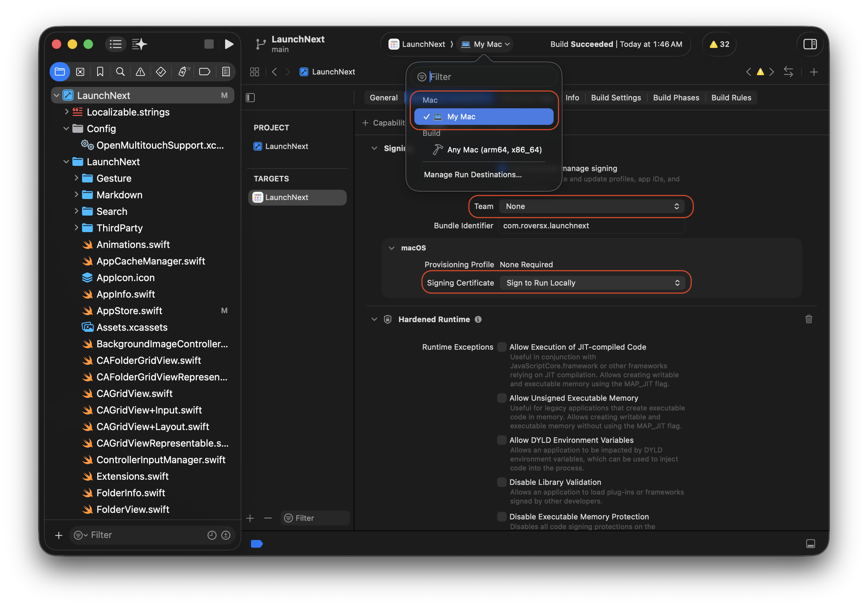The image size is (868, 607).
Task: Open the Build Phases tab
Action: tap(676, 98)
